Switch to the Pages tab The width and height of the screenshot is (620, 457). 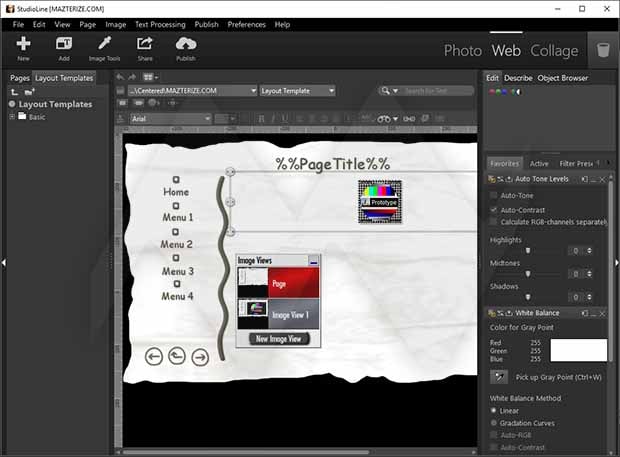[20, 78]
